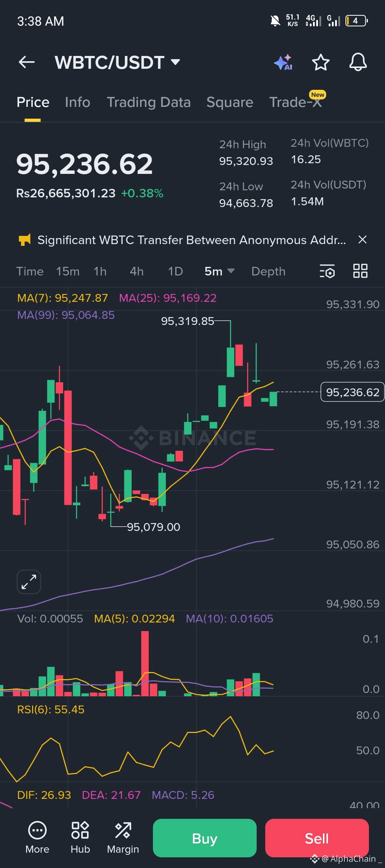Set a price alert with bell icon

(x=358, y=62)
